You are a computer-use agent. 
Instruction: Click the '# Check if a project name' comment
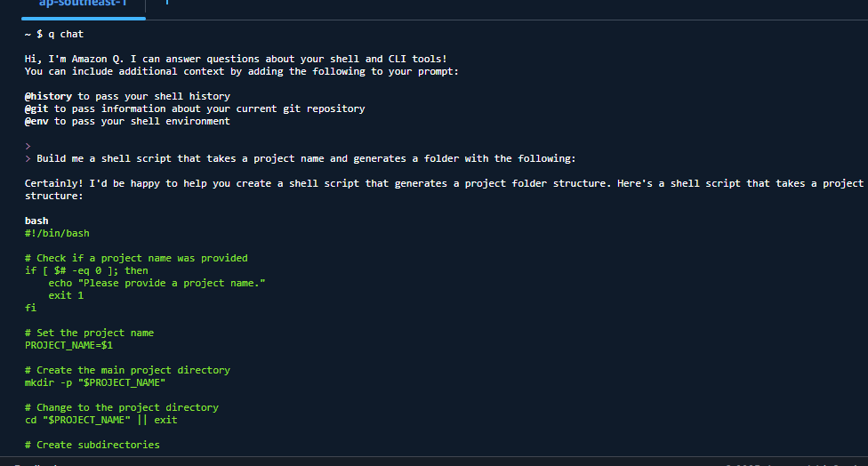[136, 259]
